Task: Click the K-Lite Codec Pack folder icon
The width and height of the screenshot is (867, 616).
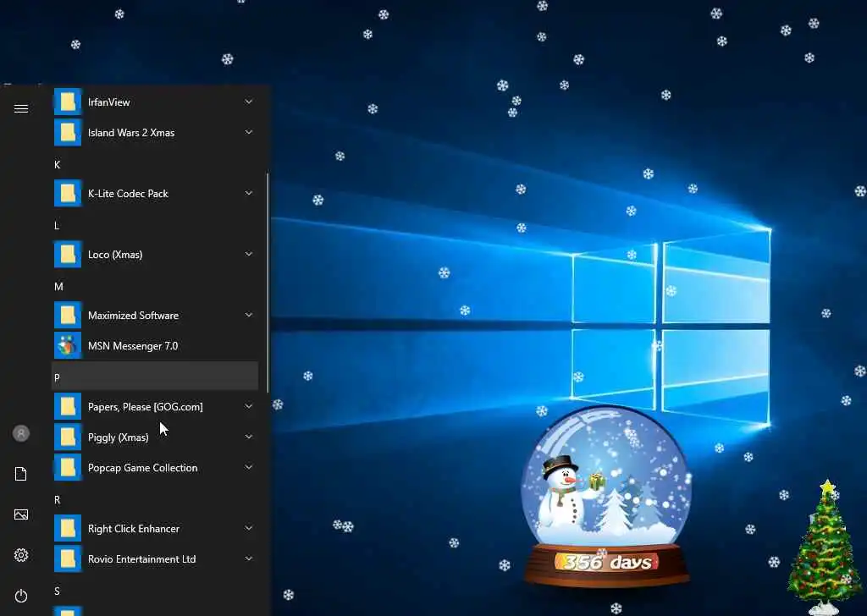Action: click(68, 194)
